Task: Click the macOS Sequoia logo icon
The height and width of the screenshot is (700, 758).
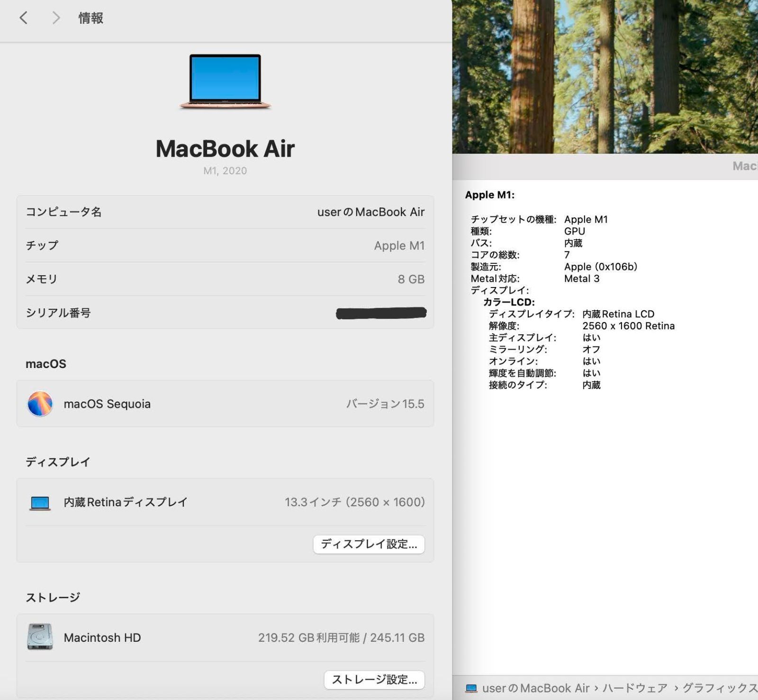Action: tap(40, 404)
